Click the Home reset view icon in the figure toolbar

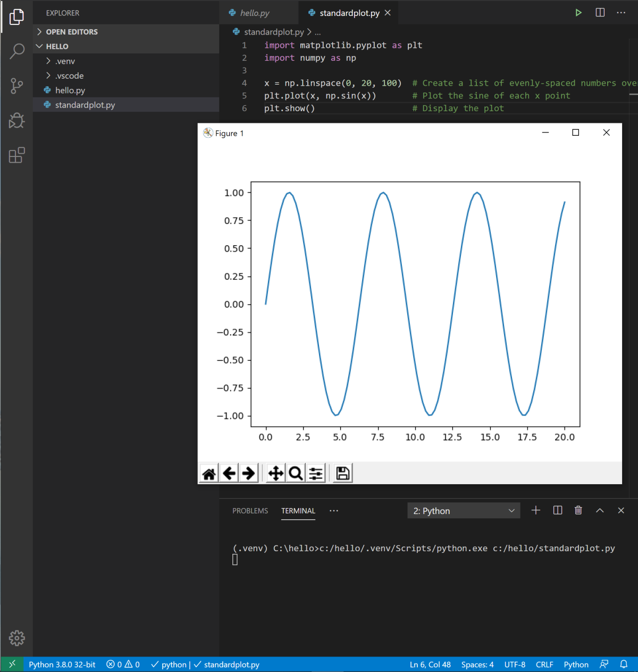point(208,472)
